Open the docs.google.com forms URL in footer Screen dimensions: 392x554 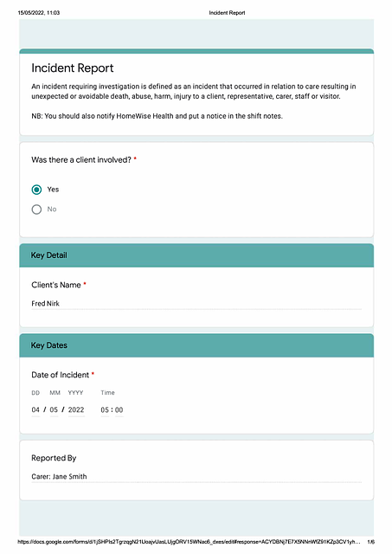coord(189,542)
